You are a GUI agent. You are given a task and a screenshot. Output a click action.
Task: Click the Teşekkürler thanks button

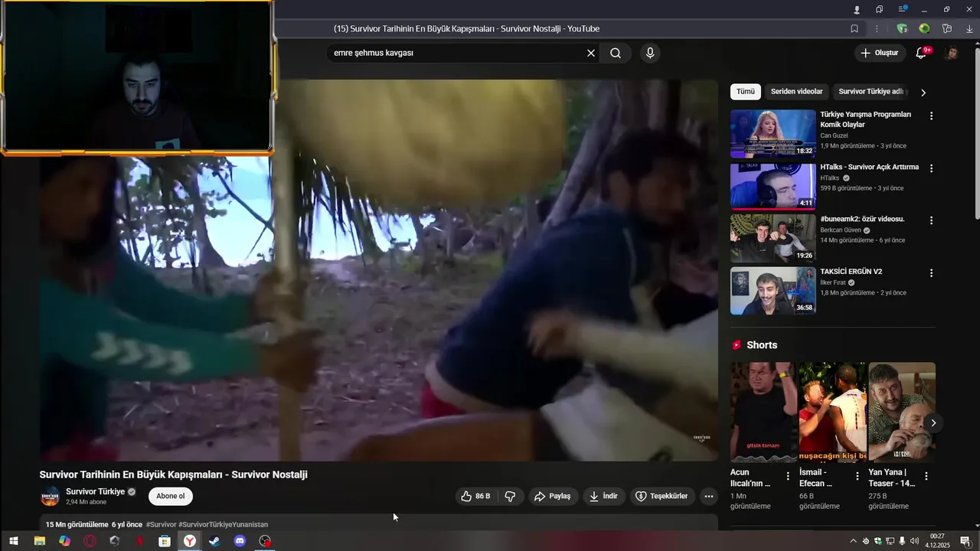pyautogui.click(x=662, y=496)
